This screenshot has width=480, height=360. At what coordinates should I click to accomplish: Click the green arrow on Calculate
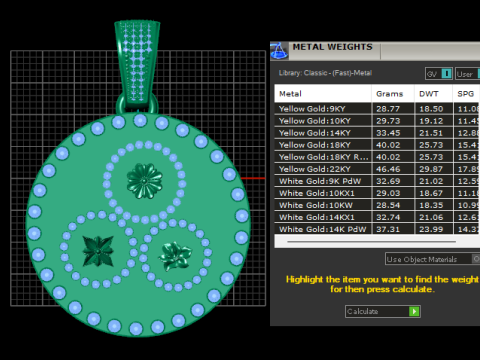pos(414,311)
